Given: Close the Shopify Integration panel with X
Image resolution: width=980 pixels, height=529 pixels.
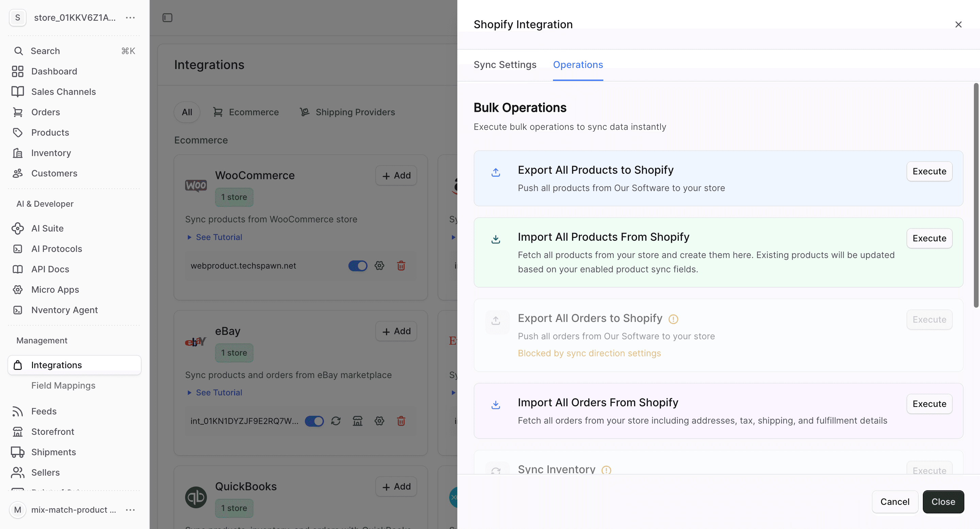Looking at the screenshot, I should (x=958, y=24).
